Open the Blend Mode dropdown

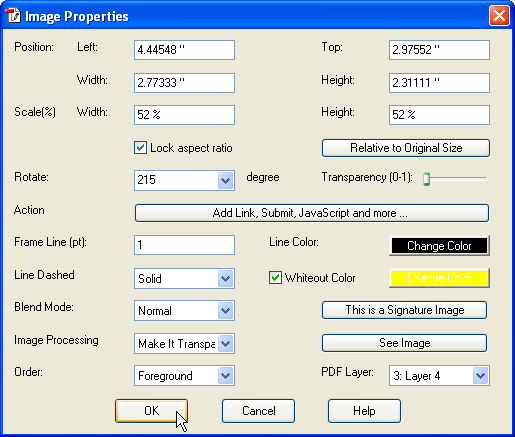(226, 311)
